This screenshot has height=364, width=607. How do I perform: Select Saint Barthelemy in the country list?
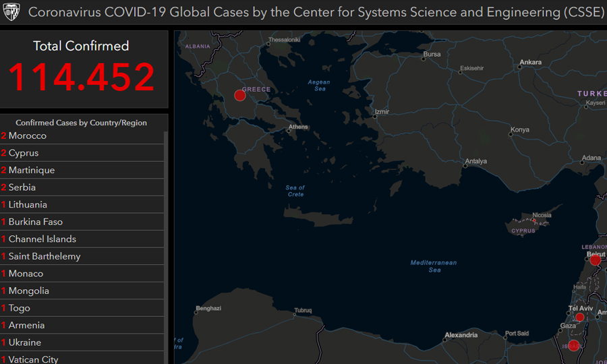82,256
